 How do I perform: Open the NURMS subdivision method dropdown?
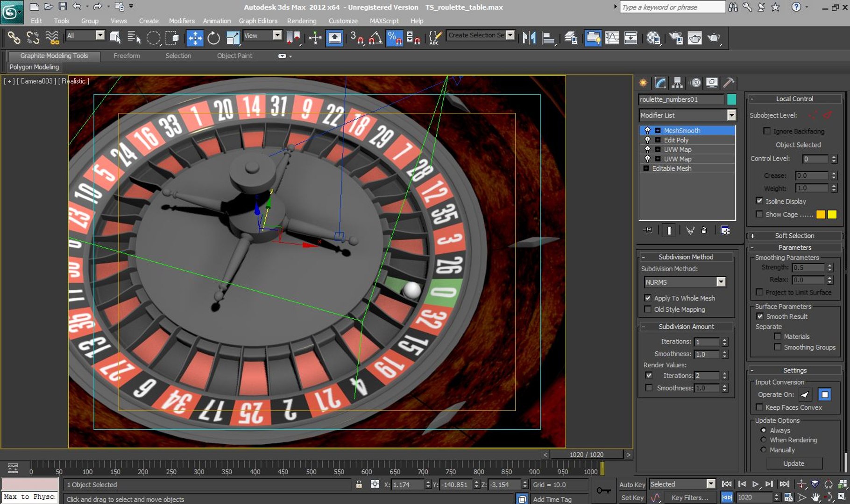(721, 282)
